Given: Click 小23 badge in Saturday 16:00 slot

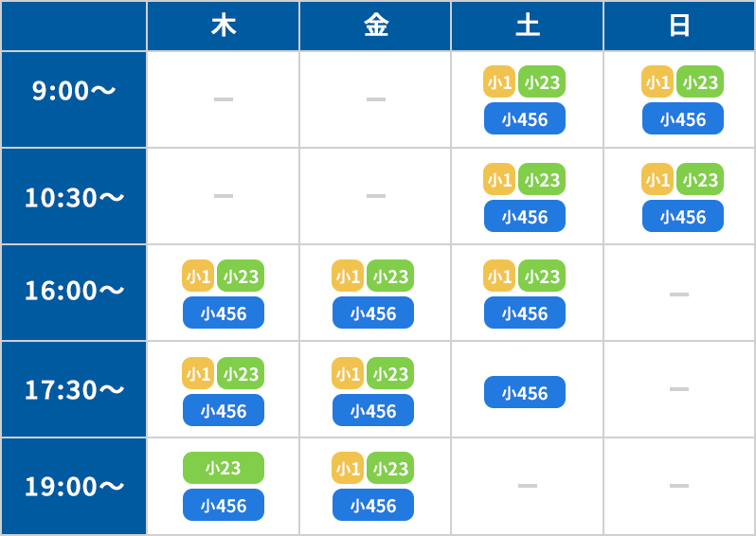Looking at the screenshot, I should coord(542,277).
